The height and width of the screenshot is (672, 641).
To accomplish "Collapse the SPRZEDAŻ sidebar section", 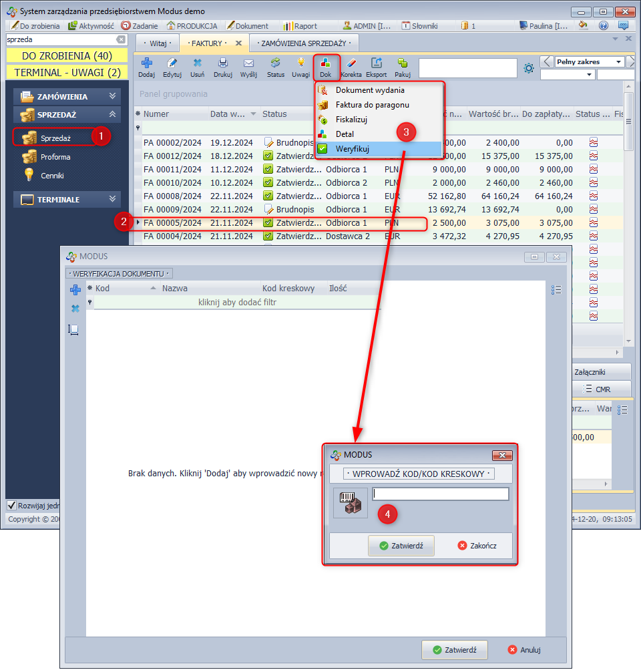I will click(67, 114).
